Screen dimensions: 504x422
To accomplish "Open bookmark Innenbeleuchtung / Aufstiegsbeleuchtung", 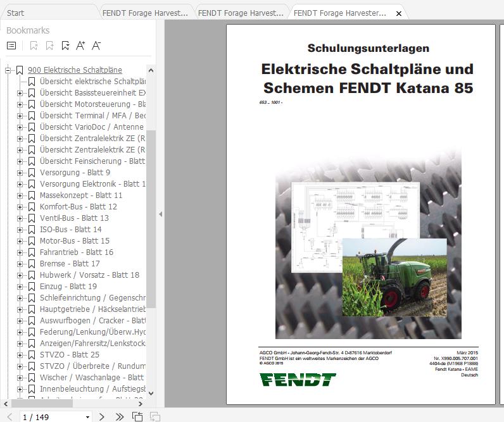I will pyautogui.click(x=92, y=389).
